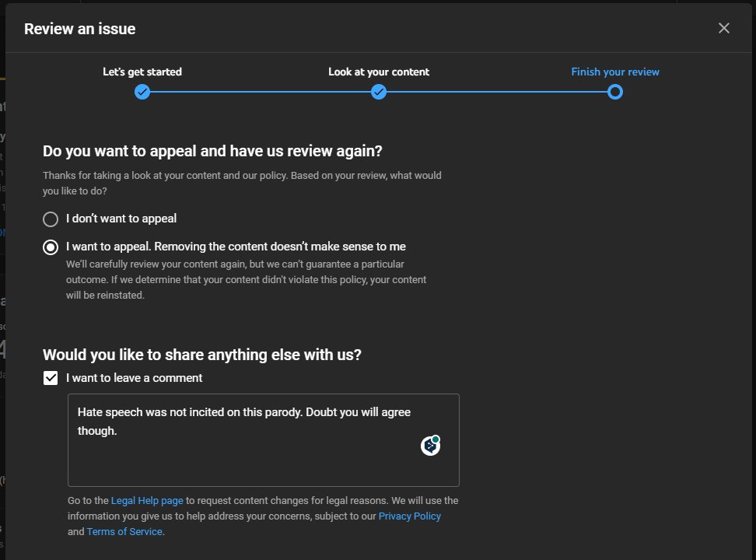Click the "We'll carefully review your content" description
Screen dimensions: 756x560
coord(247,280)
